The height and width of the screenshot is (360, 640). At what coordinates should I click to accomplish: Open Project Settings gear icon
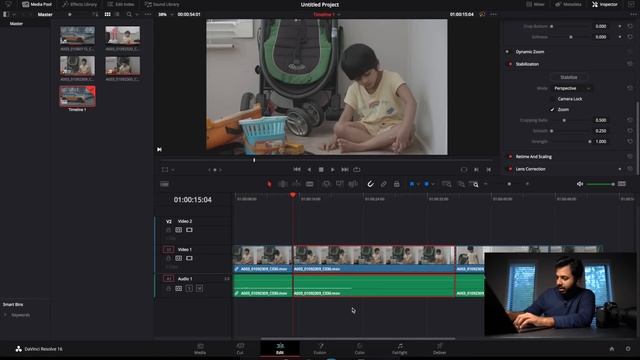click(x=628, y=349)
